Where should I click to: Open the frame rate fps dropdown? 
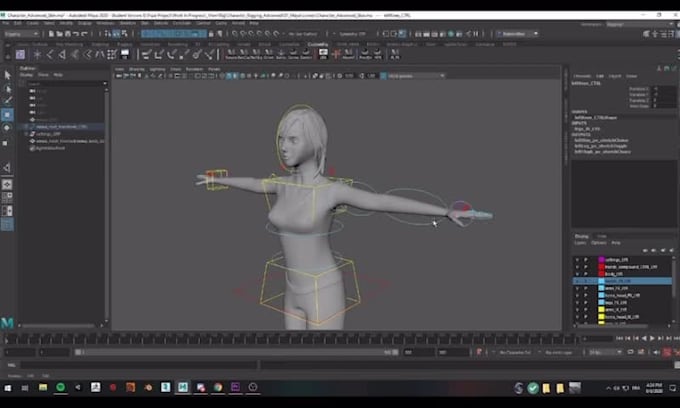point(605,353)
